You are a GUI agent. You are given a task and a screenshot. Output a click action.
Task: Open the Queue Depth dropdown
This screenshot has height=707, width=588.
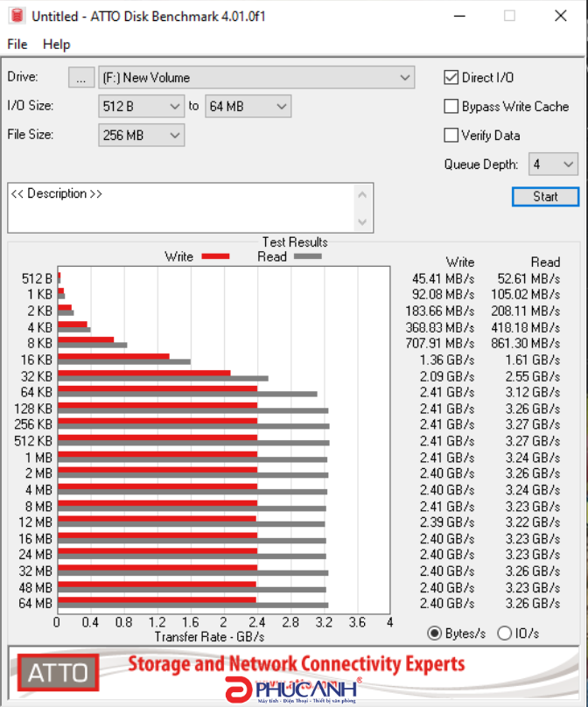553,164
